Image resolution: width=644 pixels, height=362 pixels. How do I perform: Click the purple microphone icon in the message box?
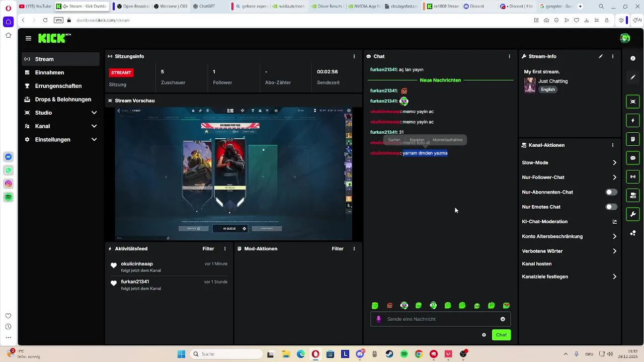[x=378, y=319]
